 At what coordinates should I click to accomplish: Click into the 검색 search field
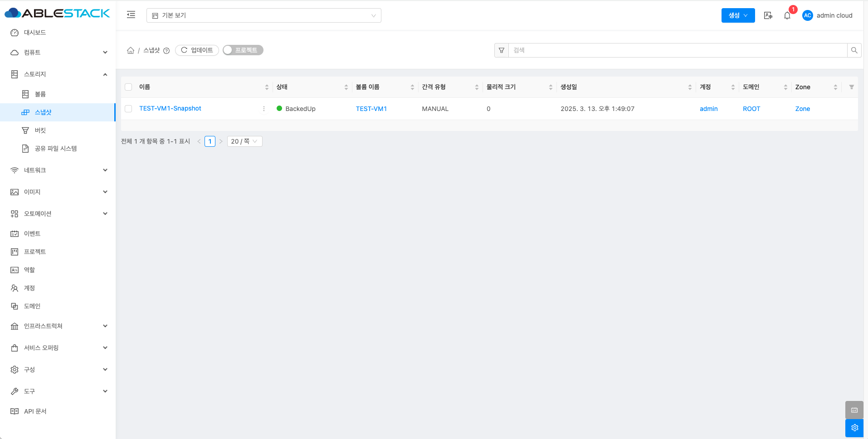point(678,50)
